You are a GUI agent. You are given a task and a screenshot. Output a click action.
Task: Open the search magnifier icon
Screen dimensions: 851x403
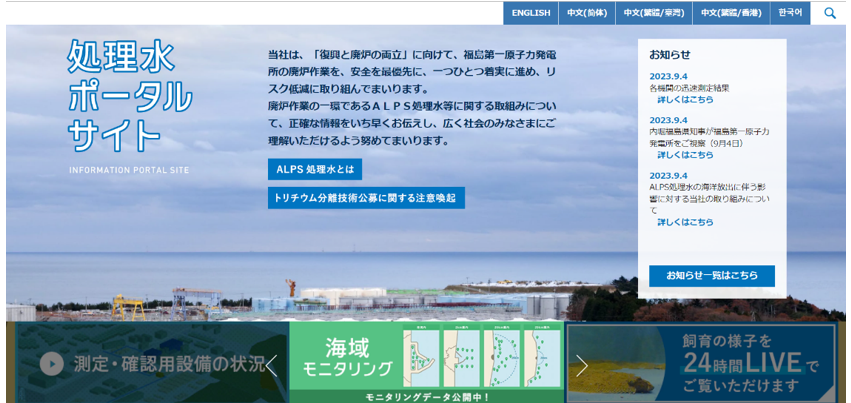(830, 13)
